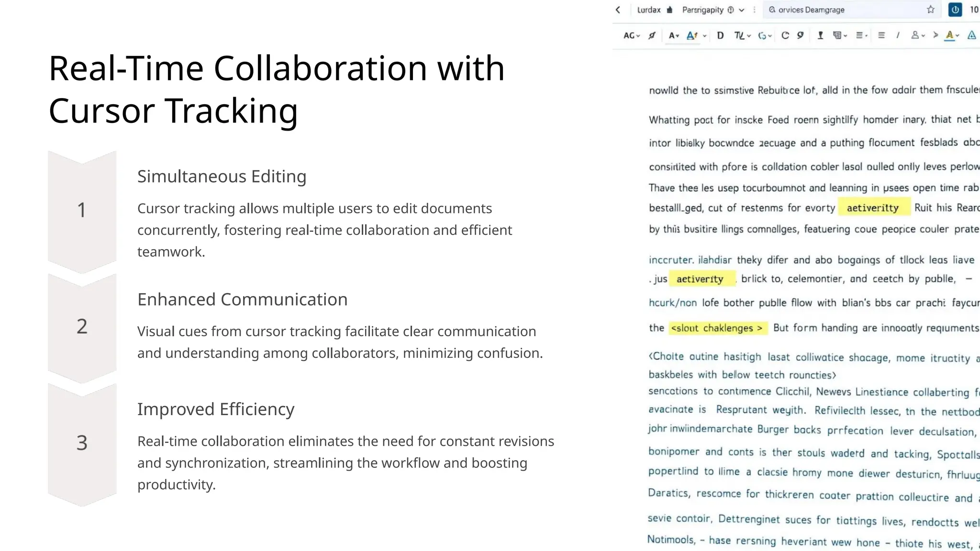
Task: Click the back arrow in the editor header
Action: (x=618, y=10)
